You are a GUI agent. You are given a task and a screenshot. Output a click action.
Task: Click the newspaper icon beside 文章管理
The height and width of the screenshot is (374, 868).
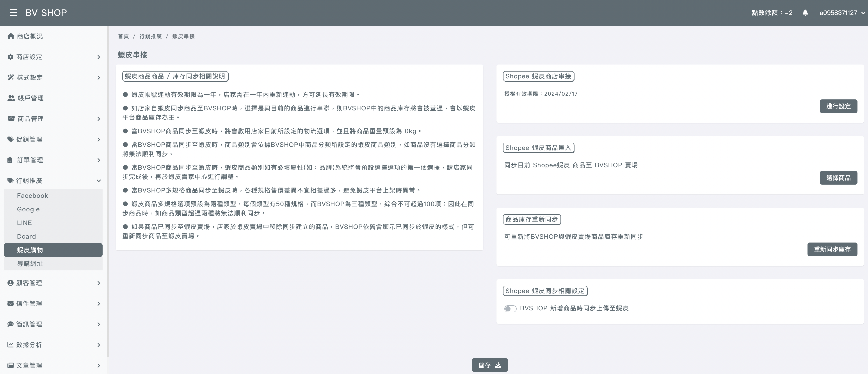click(11, 365)
